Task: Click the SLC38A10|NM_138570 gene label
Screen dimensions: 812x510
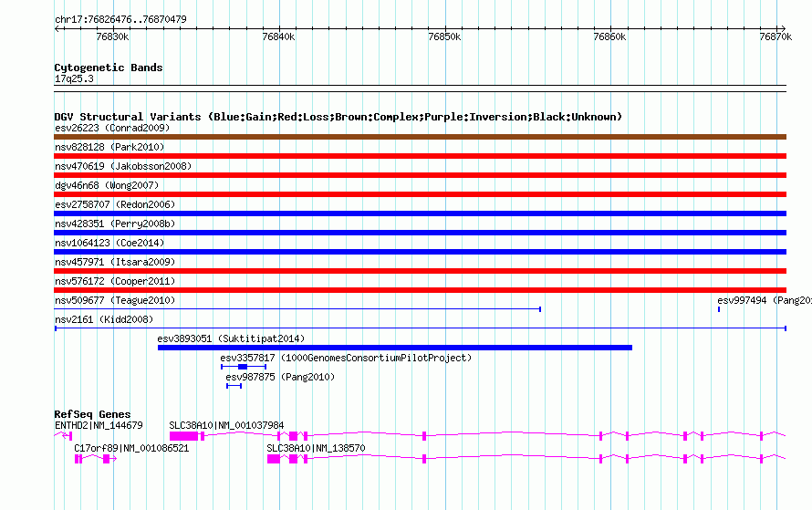Action: pyautogui.click(x=316, y=448)
